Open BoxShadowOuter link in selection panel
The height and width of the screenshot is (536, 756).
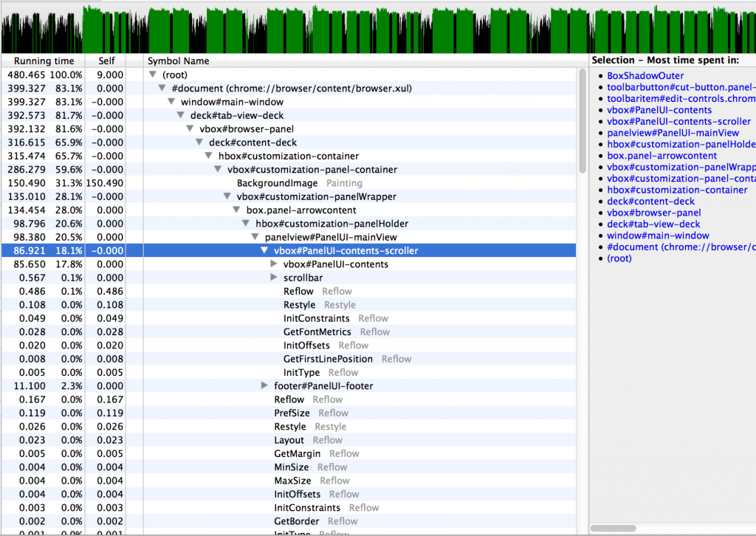point(645,76)
